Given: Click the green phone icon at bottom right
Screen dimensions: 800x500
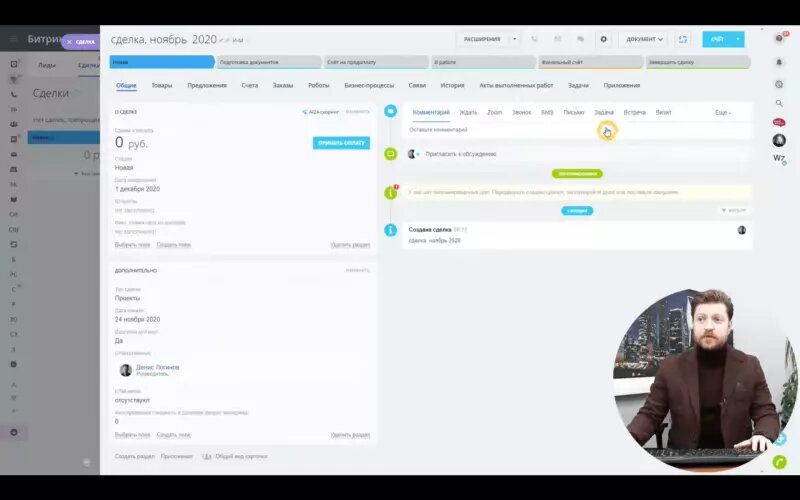Looking at the screenshot, I should pos(780,462).
